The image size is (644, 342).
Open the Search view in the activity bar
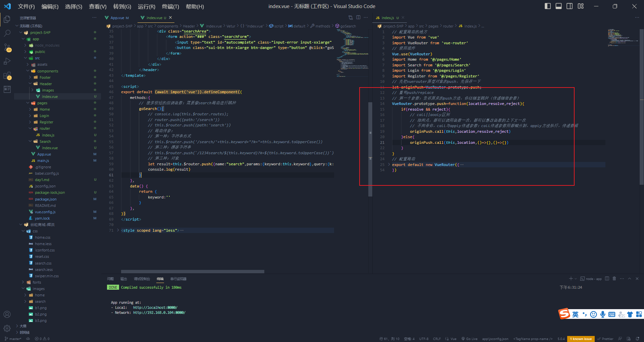pyautogui.click(x=7, y=33)
